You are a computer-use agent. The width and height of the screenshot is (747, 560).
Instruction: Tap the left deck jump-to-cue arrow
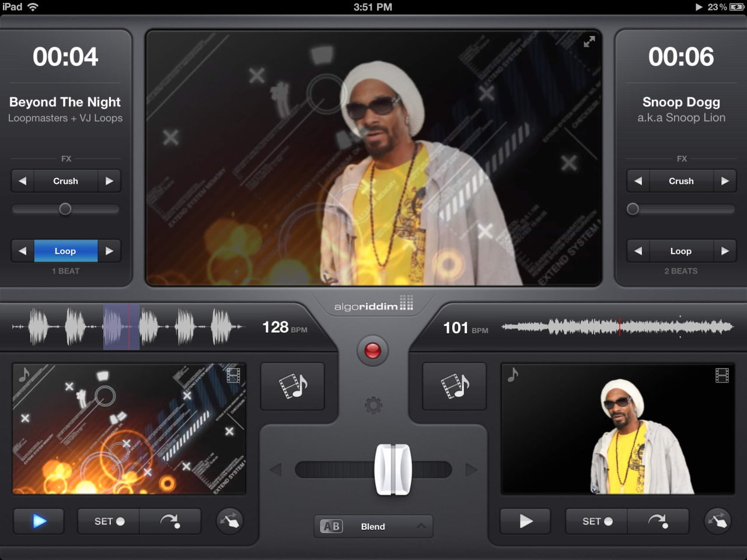tap(170, 521)
